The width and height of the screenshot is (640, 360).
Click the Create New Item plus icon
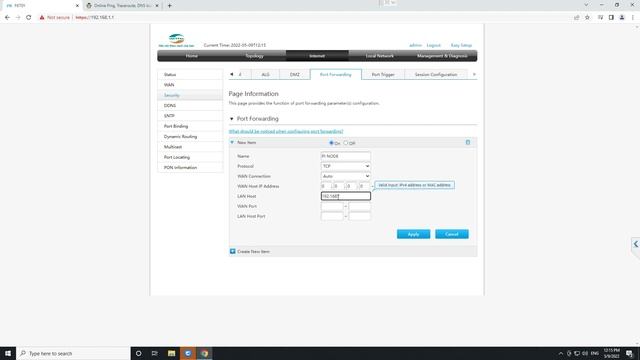pyautogui.click(x=233, y=251)
